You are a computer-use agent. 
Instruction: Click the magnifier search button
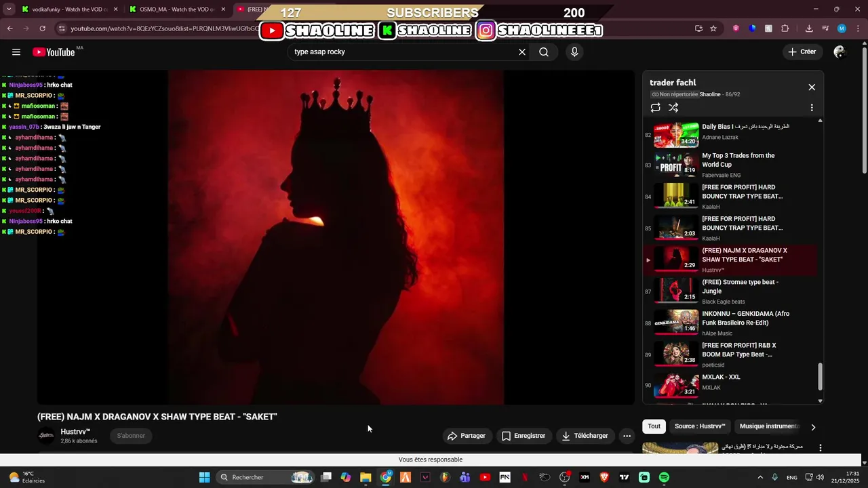(x=544, y=52)
